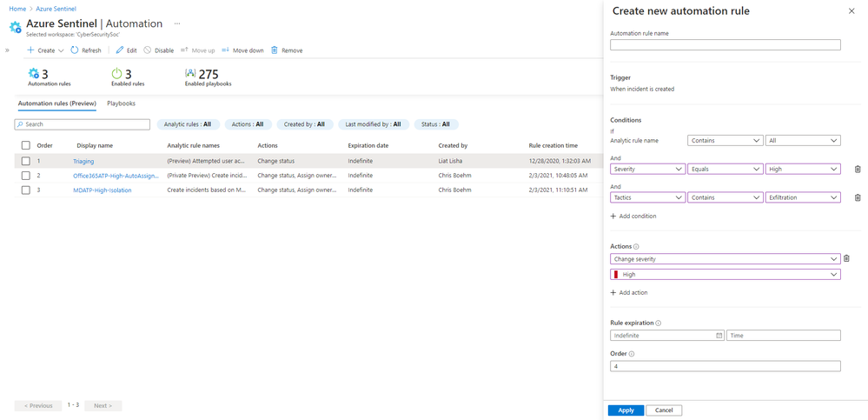Open the Office365ATP-High-AutoAssign rule link
This screenshot has height=420, width=868.
116,176
